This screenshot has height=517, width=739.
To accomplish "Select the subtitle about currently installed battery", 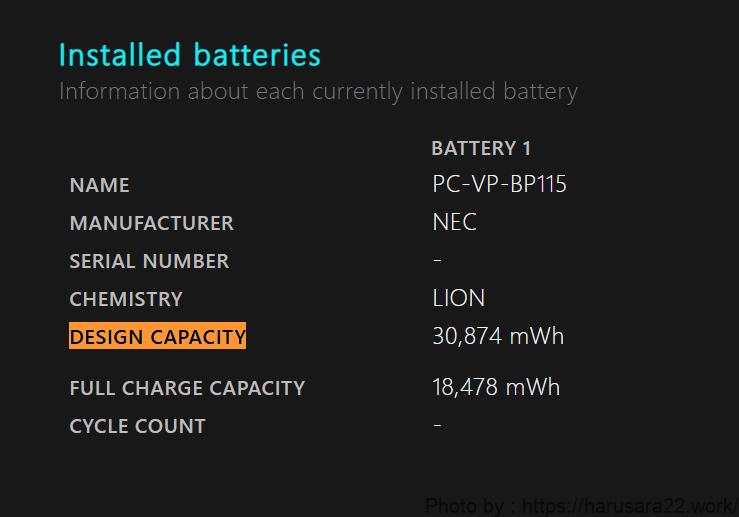I will [x=318, y=92].
